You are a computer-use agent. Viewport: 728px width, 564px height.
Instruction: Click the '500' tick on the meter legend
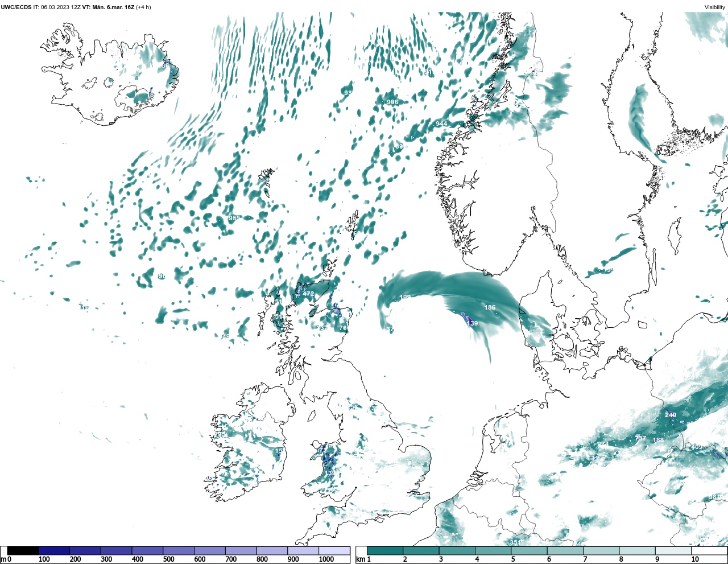coord(168,559)
